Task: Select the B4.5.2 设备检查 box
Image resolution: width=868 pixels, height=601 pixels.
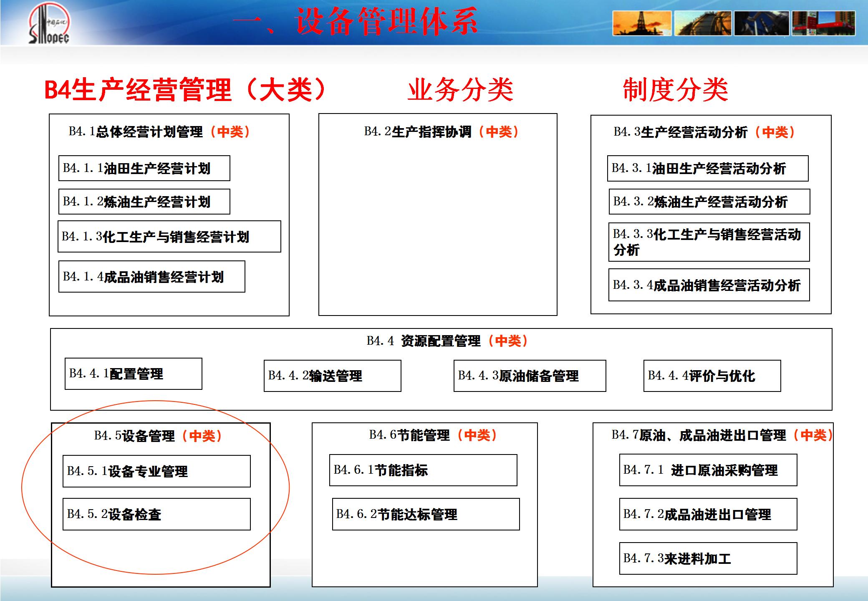Action: (156, 514)
